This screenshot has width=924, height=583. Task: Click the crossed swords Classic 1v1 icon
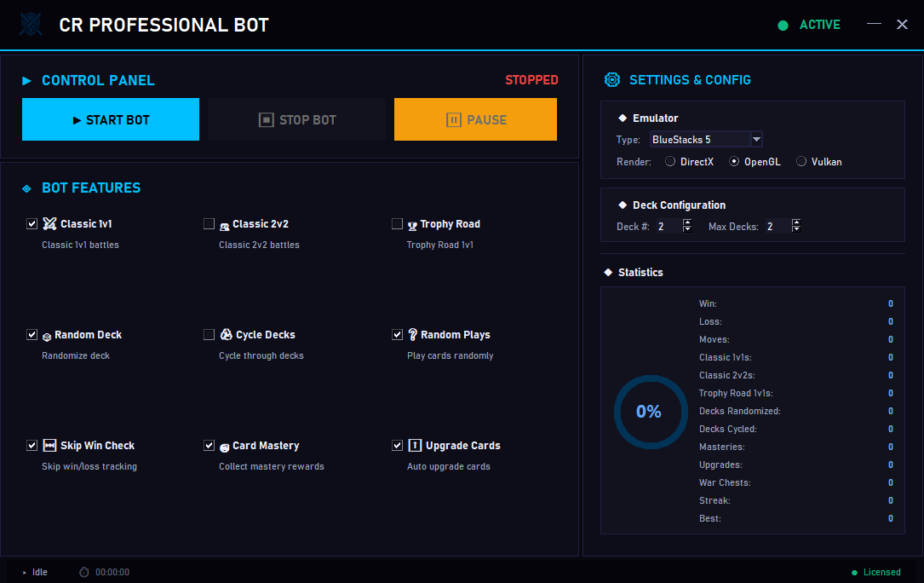pos(49,223)
